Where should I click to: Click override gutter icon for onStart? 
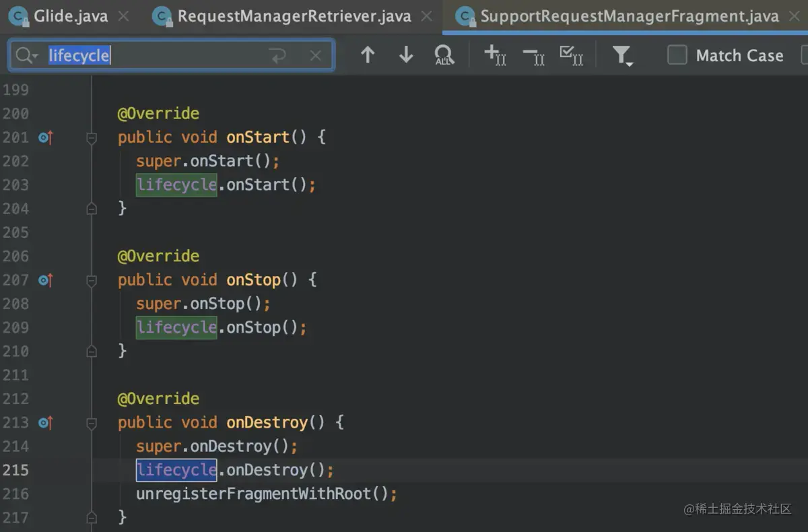coord(45,137)
